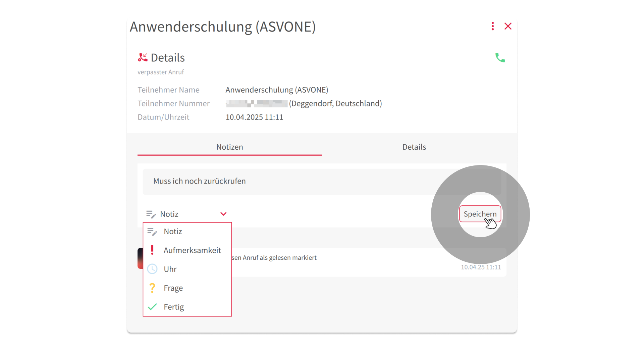644x349 pixels.
Task: Click the red exclamation mark icon
Action: (x=152, y=250)
